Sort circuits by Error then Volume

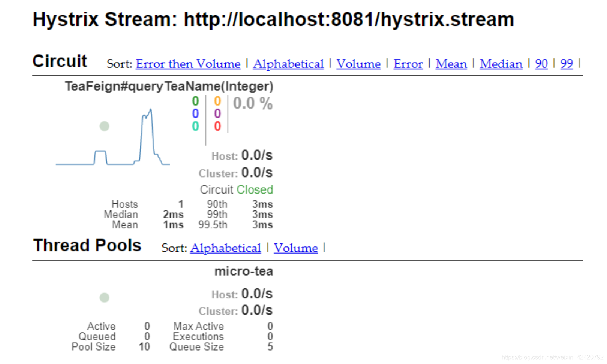tap(188, 64)
